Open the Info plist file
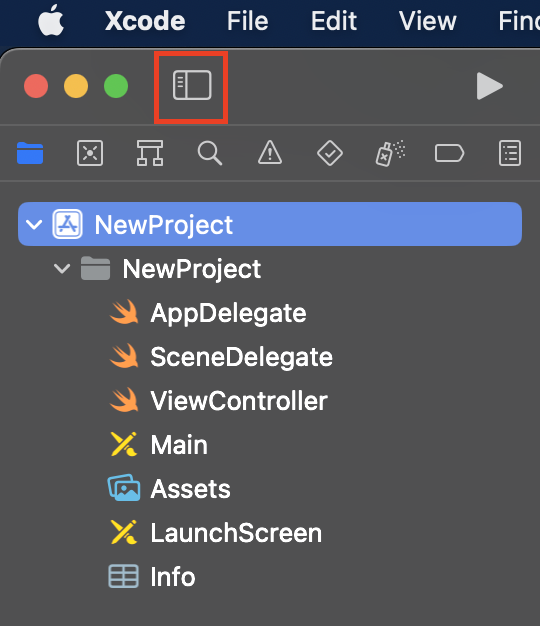Viewport: 540px width, 626px height. click(173, 576)
